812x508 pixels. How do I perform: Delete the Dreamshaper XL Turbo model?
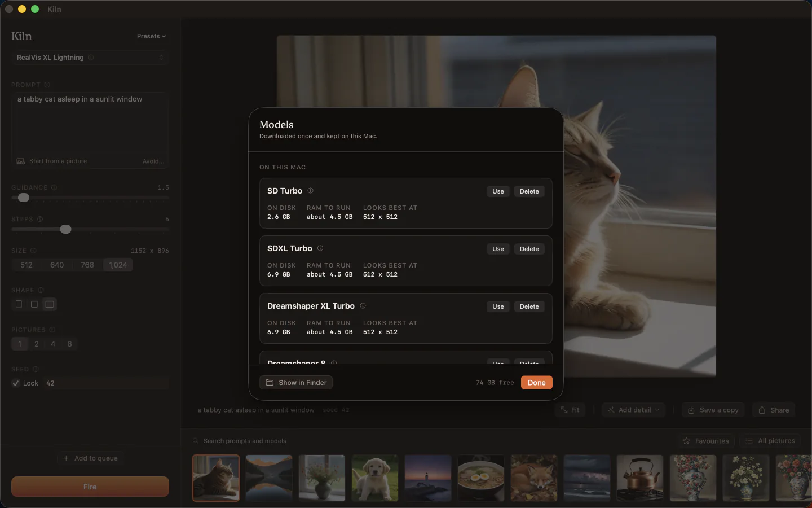coord(529,306)
